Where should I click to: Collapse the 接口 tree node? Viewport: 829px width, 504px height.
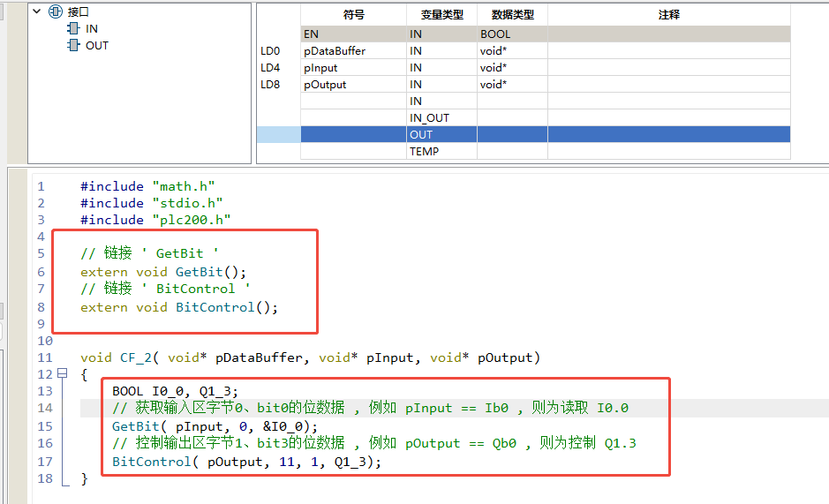(x=36, y=11)
